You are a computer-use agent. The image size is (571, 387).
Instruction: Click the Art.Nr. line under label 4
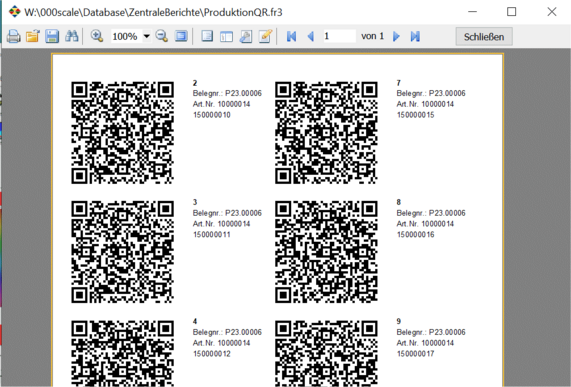click(x=221, y=343)
